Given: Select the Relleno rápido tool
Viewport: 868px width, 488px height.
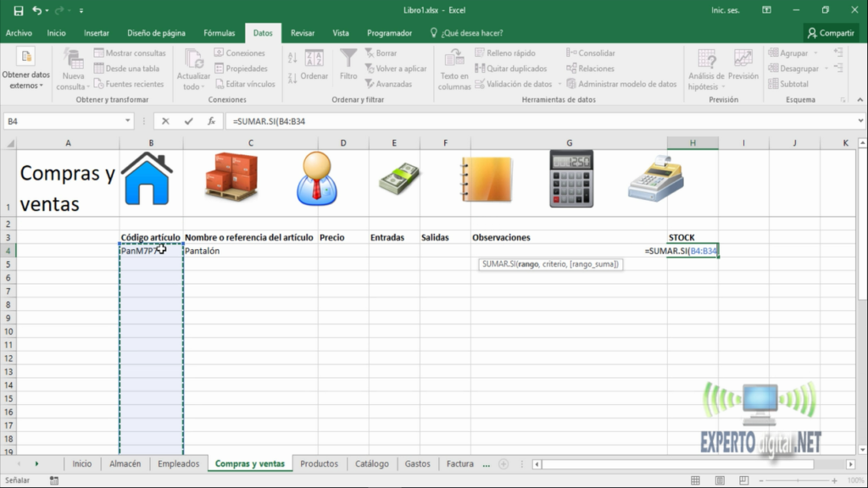Looking at the screenshot, I should (509, 53).
